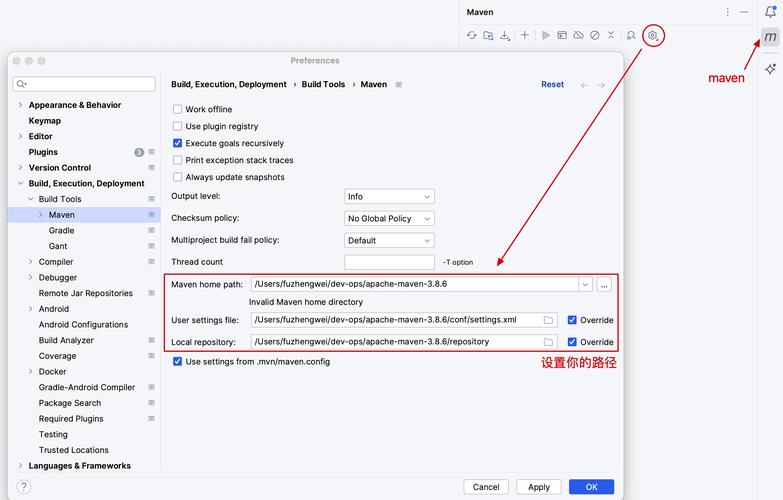
Task: Click the Toggle Offline Mode cloud icon
Action: coord(579,35)
